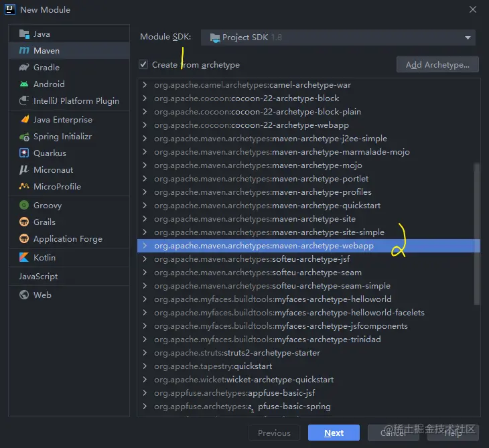Click the Web globe icon
This screenshot has width=489, height=448.
pyautogui.click(x=24, y=295)
